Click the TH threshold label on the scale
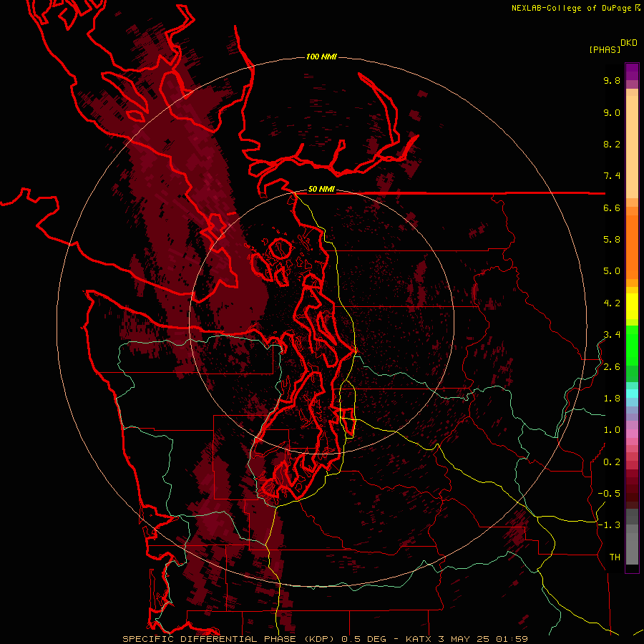This screenshot has height=644, width=644. [615, 557]
